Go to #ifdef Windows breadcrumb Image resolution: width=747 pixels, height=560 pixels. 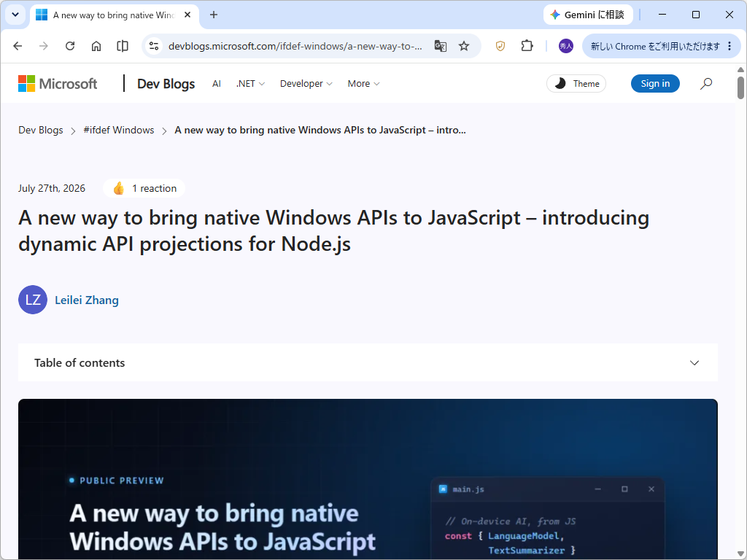119,130
